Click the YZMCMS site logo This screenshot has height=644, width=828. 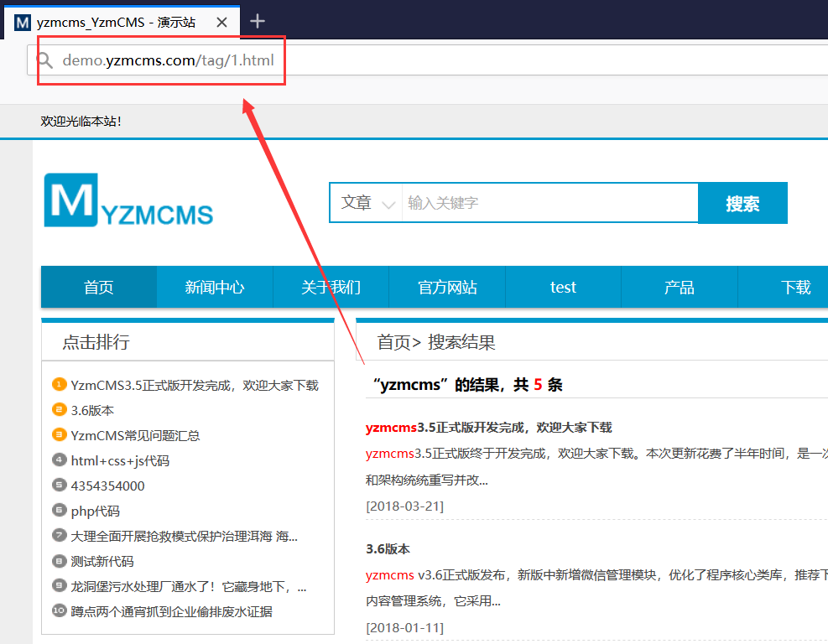128,200
